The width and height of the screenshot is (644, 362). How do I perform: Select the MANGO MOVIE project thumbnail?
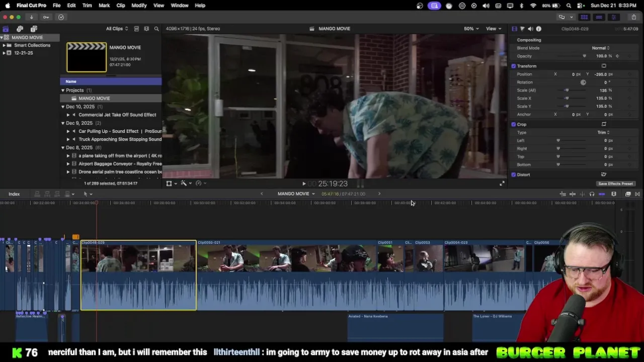tap(87, 57)
